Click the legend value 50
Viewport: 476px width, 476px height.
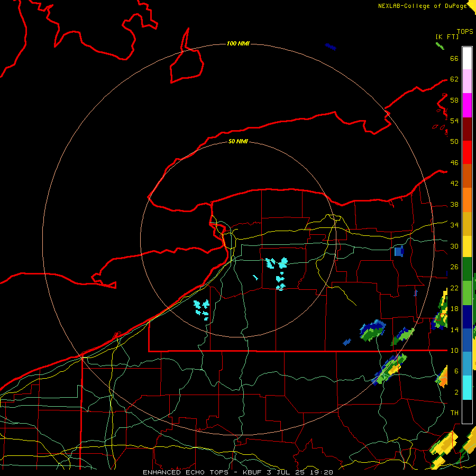pos(454,141)
